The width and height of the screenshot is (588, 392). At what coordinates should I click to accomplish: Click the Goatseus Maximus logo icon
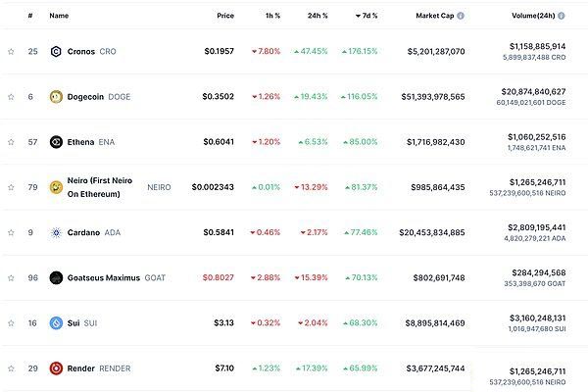coord(56,277)
